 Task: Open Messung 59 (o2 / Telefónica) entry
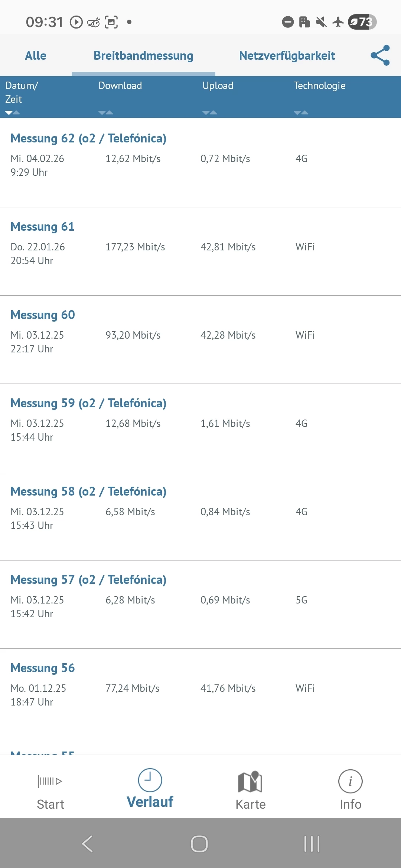pyautogui.click(x=200, y=428)
